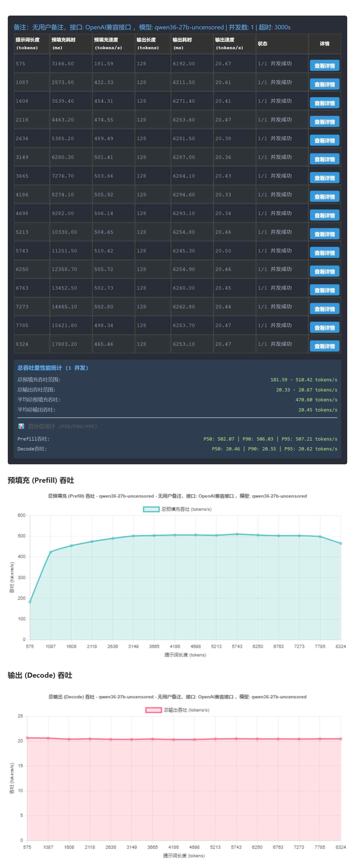Click the 输出 (Decode) 吞吐 section heading
355x868 pixels.
coord(40,675)
